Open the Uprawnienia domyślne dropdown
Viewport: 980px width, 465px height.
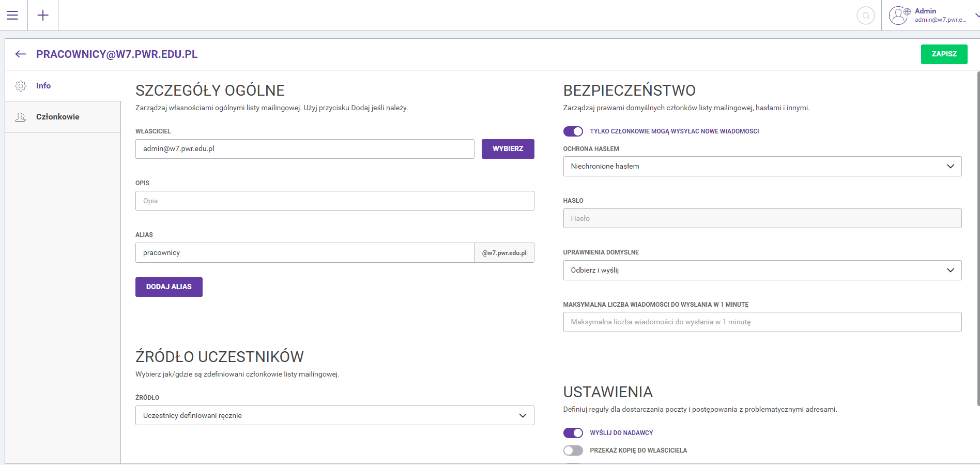coord(762,271)
